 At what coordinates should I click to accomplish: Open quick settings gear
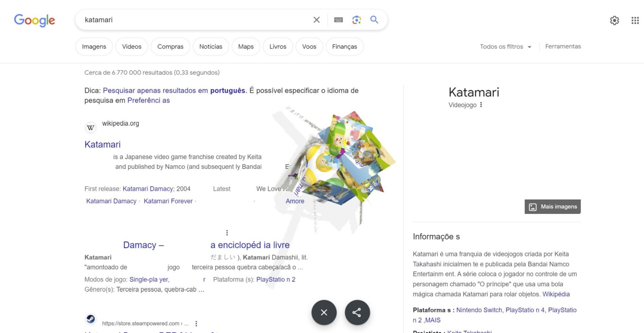coord(615,21)
